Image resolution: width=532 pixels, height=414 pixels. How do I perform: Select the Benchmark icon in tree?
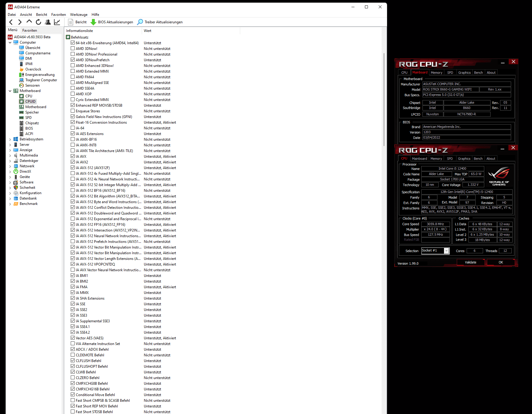click(16, 204)
